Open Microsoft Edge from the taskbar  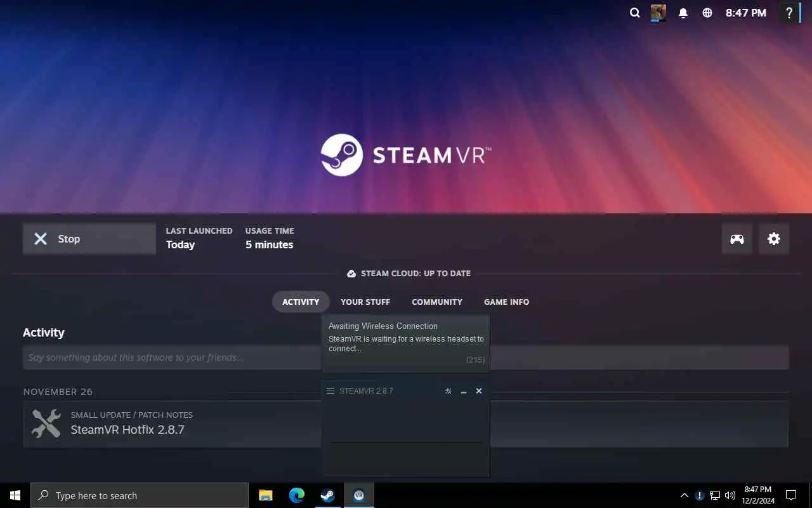click(x=296, y=495)
